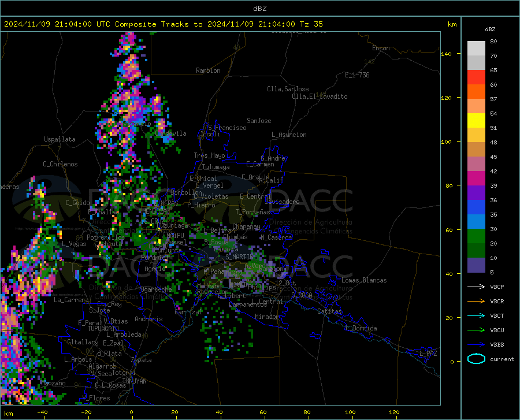Viewport: 520px width, 420px height.
Task: Select the light blue 30 dBZ swatch
Action: 476,222
